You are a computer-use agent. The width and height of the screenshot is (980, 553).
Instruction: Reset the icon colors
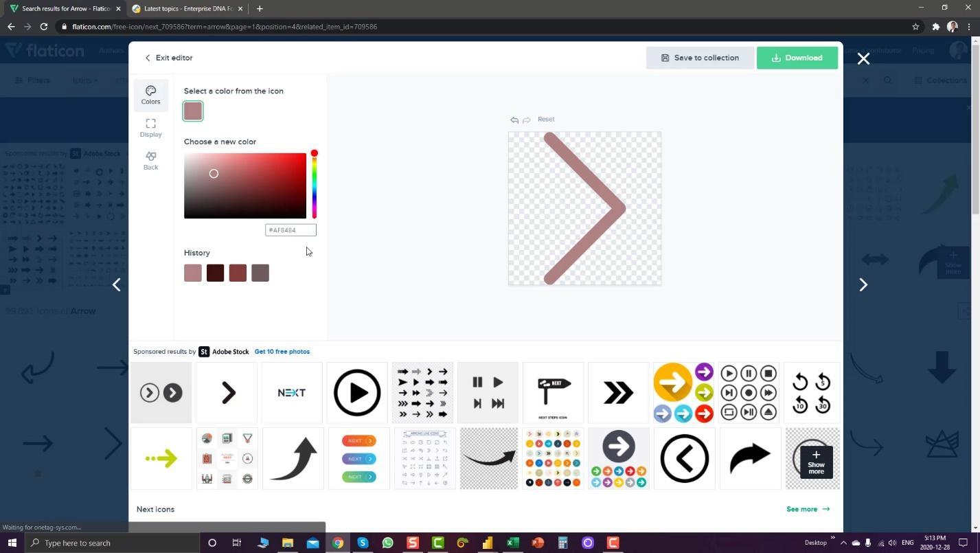pos(546,120)
